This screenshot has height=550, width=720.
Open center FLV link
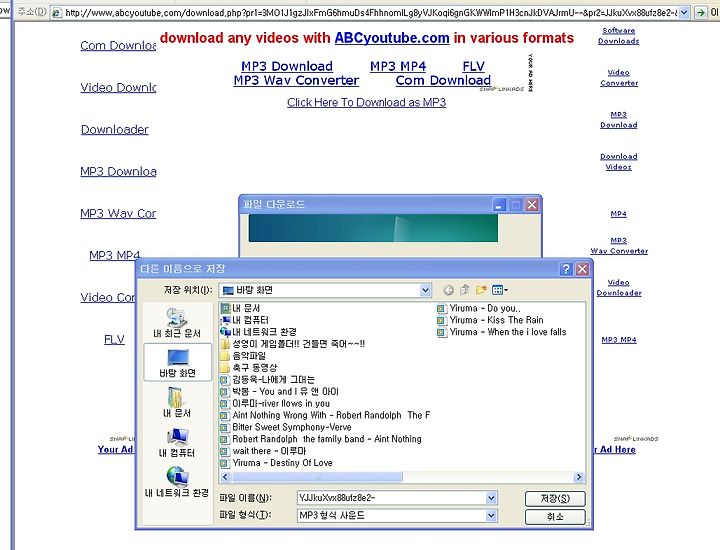(473, 66)
